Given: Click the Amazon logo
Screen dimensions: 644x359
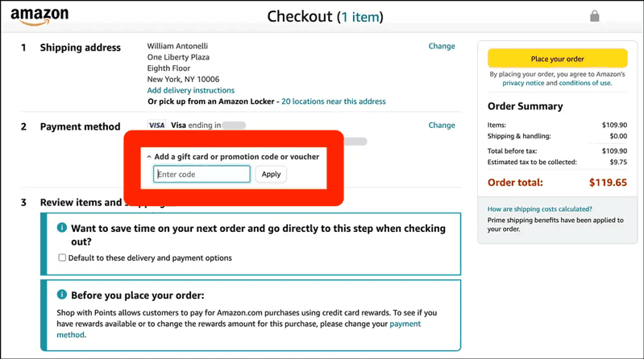Looking at the screenshot, I should pyautogui.click(x=39, y=16).
